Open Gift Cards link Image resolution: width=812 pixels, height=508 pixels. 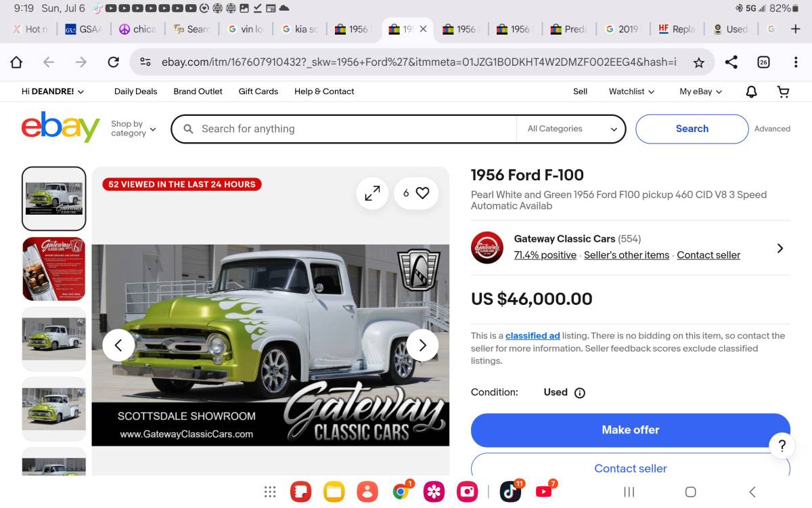(258, 91)
